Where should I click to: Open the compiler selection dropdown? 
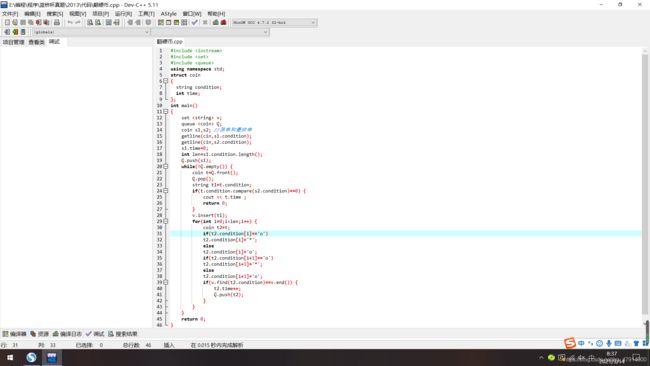274,22
